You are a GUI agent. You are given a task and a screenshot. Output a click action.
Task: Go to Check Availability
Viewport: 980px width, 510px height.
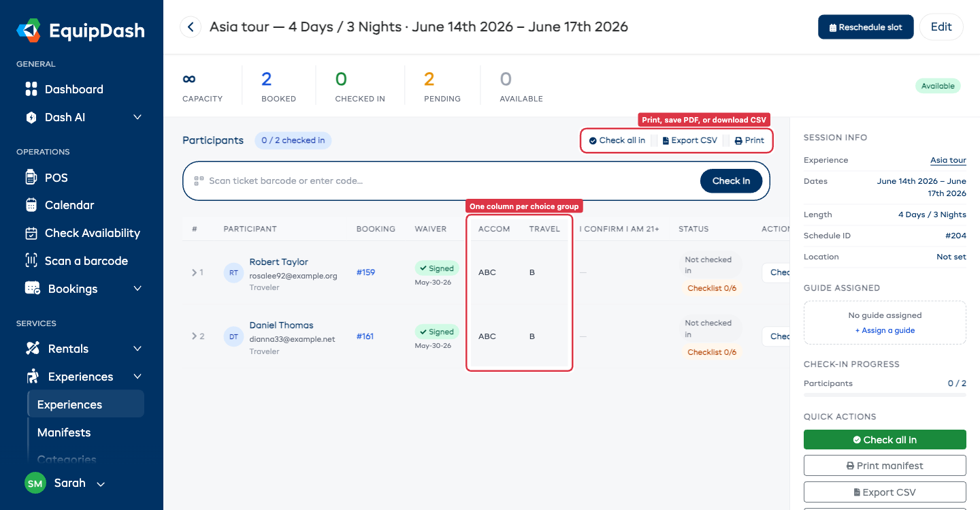(x=92, y=233)
